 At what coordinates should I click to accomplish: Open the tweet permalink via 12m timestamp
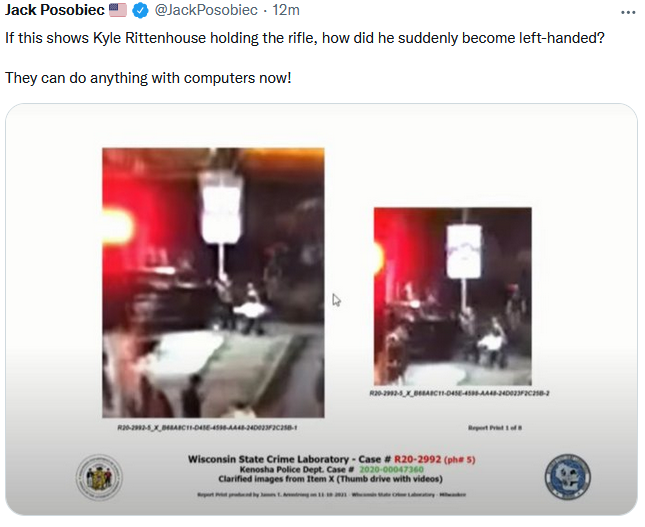[x=286, y=10]
